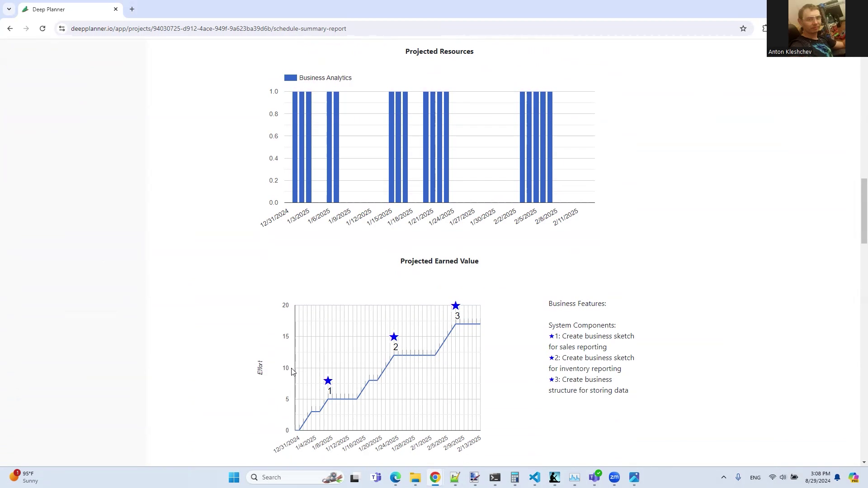Click the Business Features: heading
Viewport: 868px width, 488px height.
pyautogui.click(x=577, y=304)
